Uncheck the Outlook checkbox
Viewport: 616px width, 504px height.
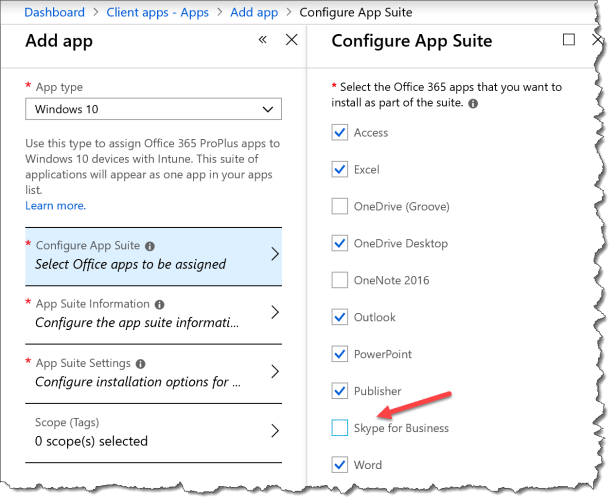339,317
